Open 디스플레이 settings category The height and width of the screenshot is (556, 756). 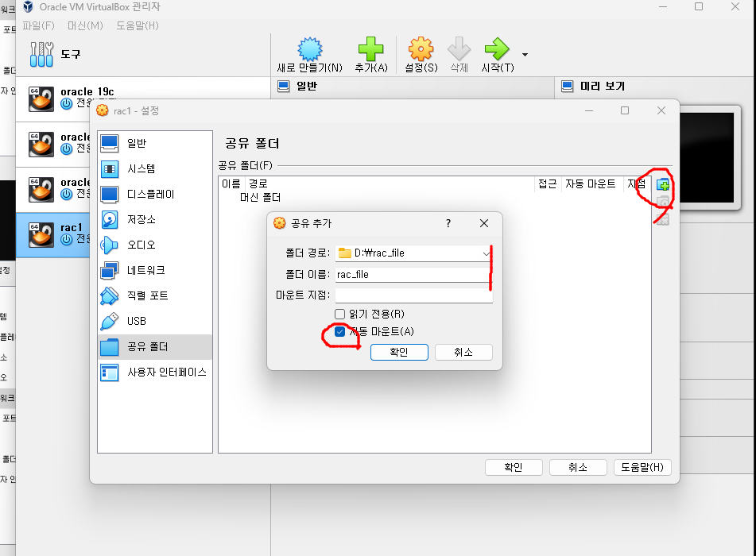point(155,194)
